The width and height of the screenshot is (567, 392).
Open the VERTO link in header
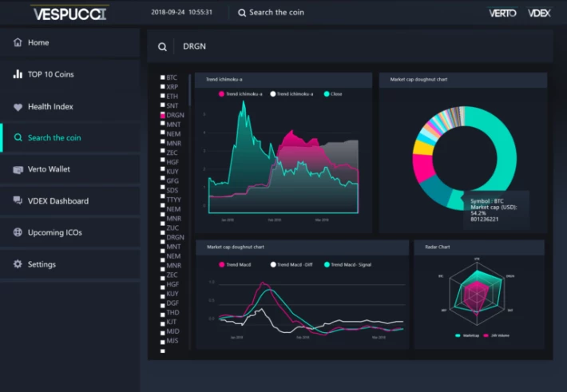502,14
